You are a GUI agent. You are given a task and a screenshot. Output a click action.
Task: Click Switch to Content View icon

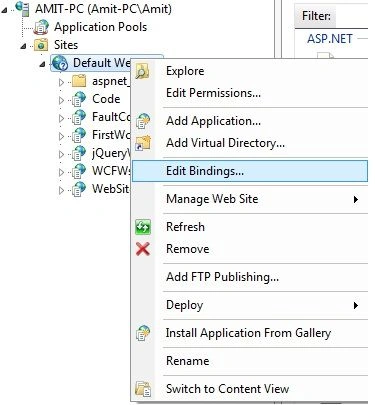[143, 389]
